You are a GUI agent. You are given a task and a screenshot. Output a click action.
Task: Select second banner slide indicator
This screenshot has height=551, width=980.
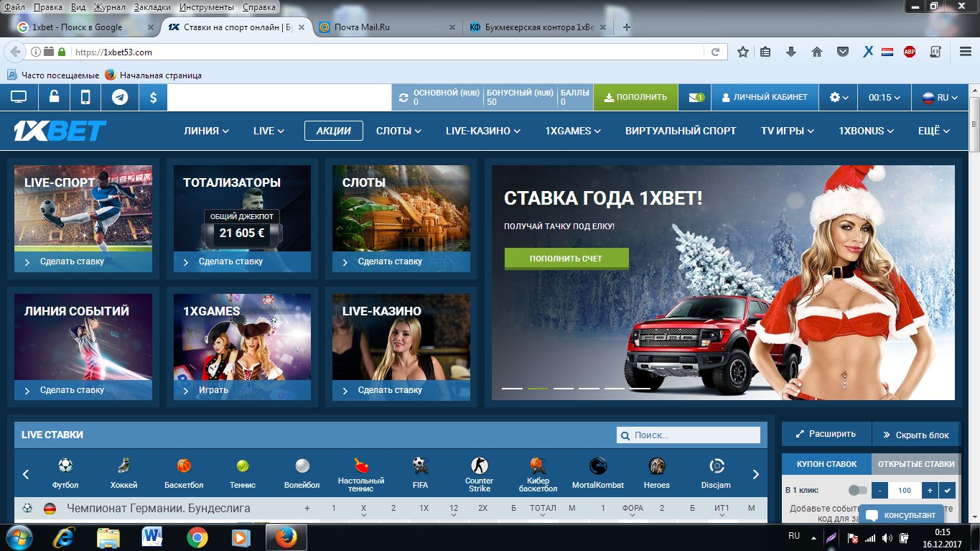coord(538,388)
